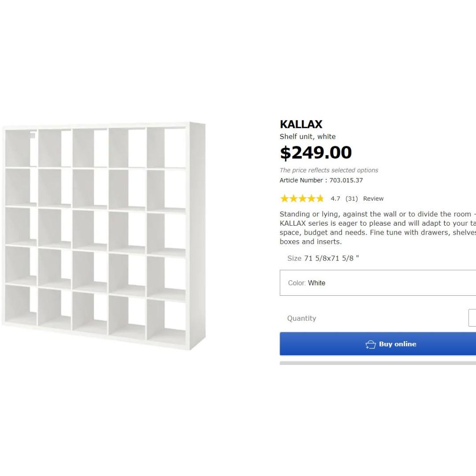
Task: Click the $249.00 price label
Action: click(x=316, y=152)
